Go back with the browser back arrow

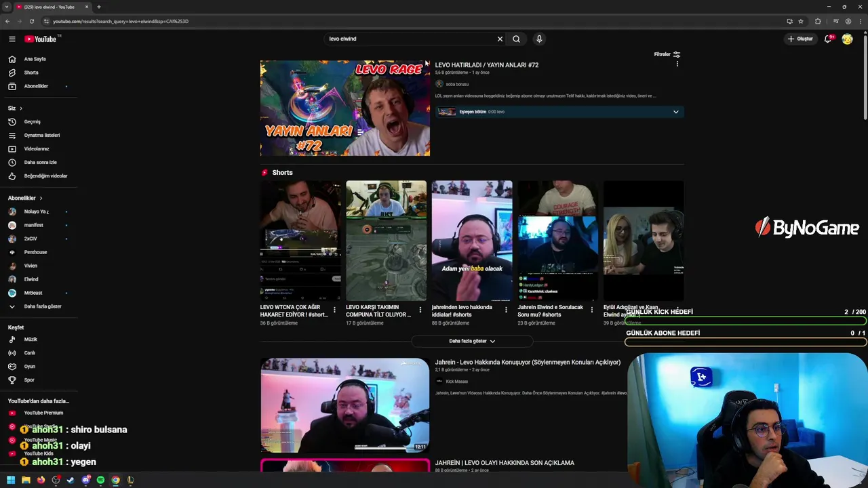(7, 21)
